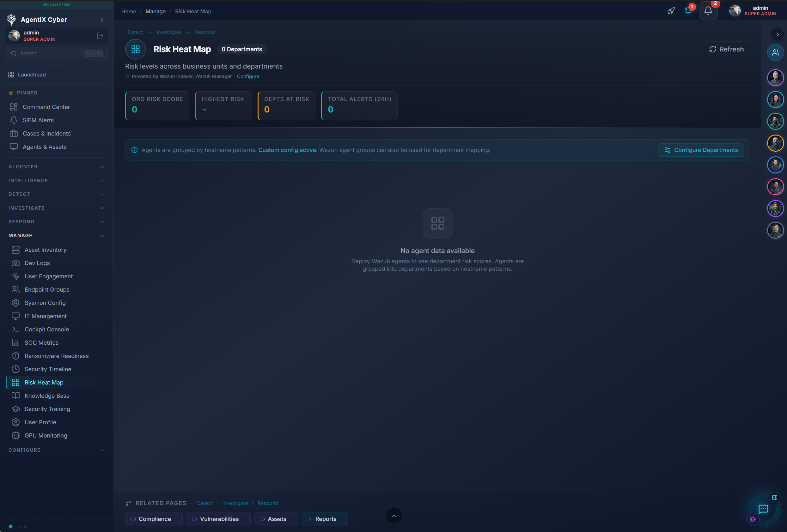
Task: Click Configure Departments button
Action: click(x=701, y=150)
